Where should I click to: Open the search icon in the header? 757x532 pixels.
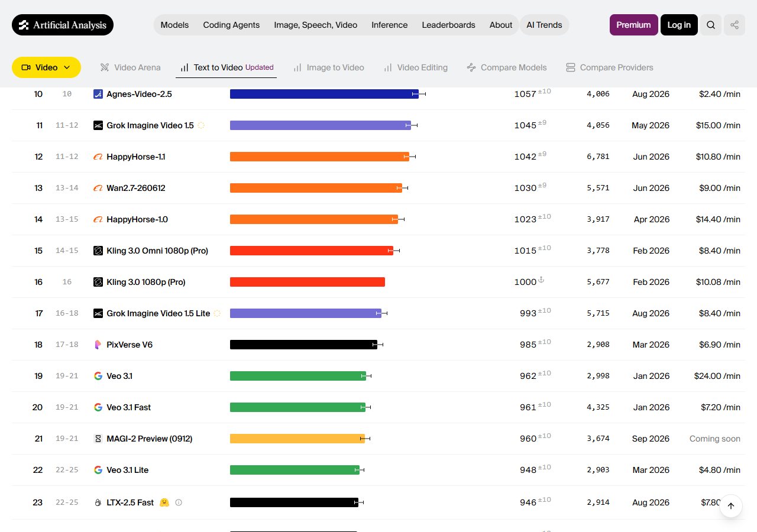pyautogui.click(x=711, y=25)
